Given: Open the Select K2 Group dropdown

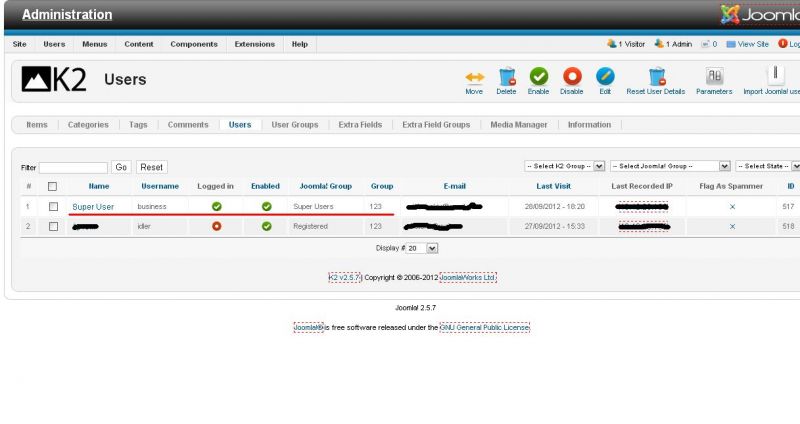Looking at the screenshot, I should (x=564, y=166).
